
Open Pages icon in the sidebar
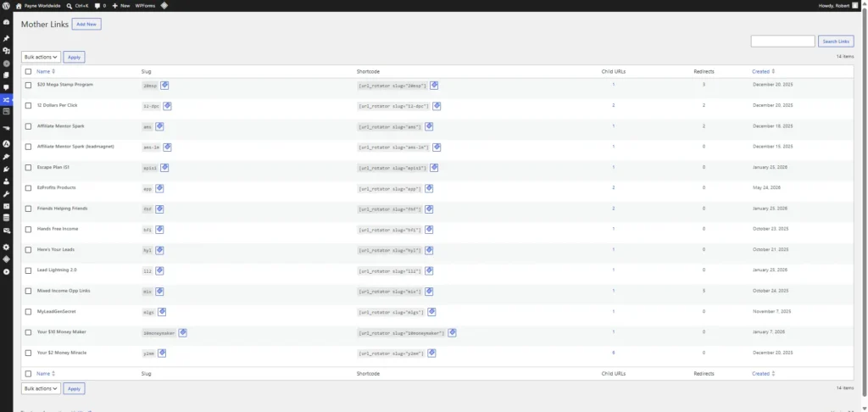(x=6, y=75)
